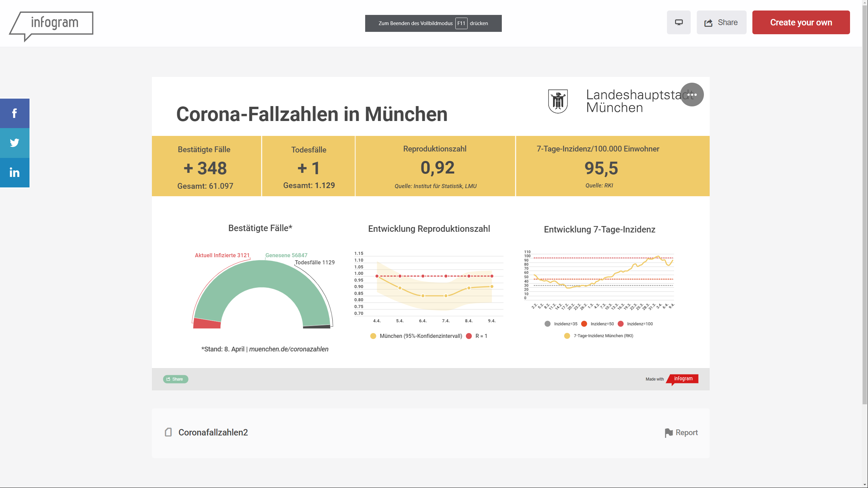Image resolution: width=868 pixels, height=488 pixels.
Task: Click the Munich coat of arms emblem
Action: click(558, 101)
